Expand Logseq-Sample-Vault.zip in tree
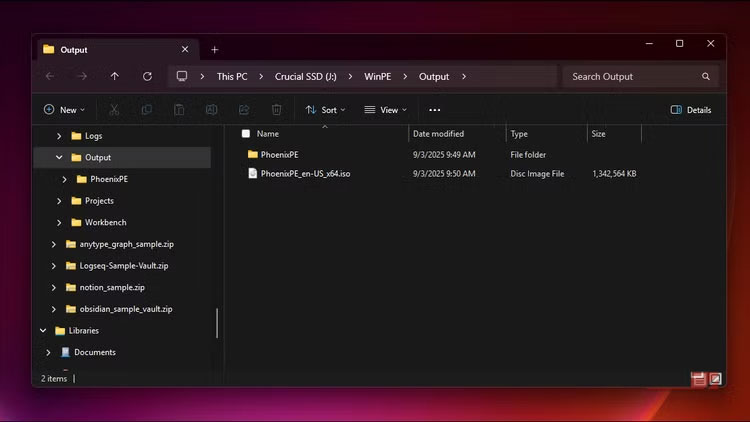 54,266
